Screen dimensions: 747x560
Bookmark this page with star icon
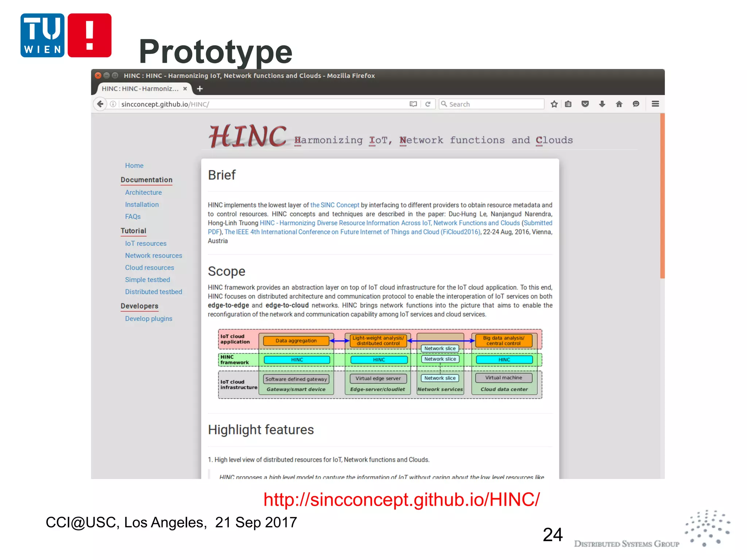554,104
